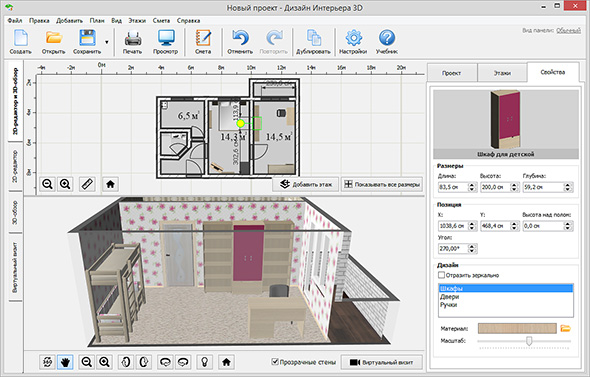
Task: Open the Вид панели Обычный link
Action: [568, 30]
